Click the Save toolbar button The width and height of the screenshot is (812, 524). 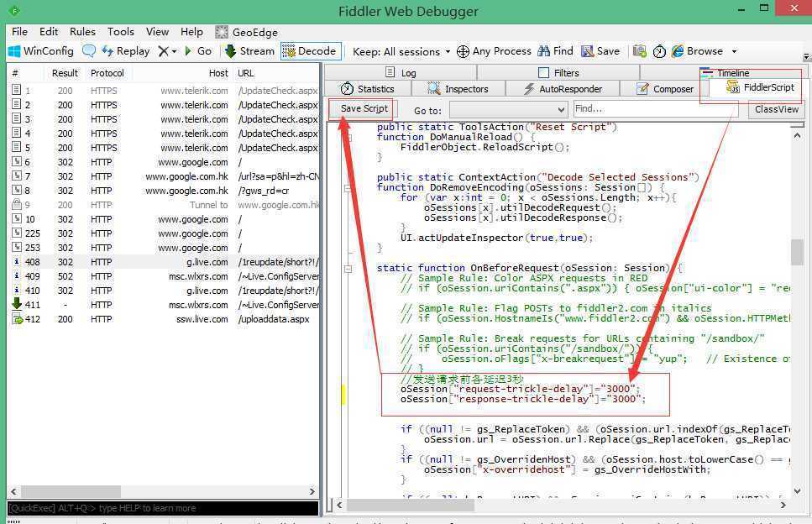[x=600, y=51]
